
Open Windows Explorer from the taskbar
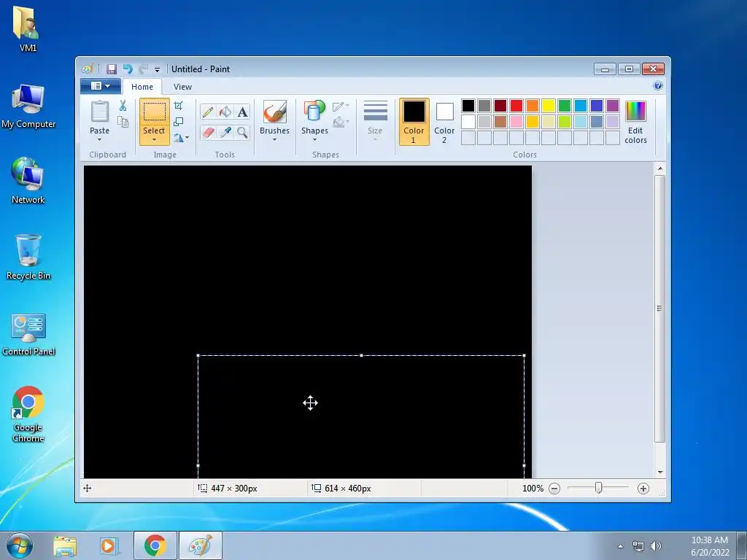point(65,546)
